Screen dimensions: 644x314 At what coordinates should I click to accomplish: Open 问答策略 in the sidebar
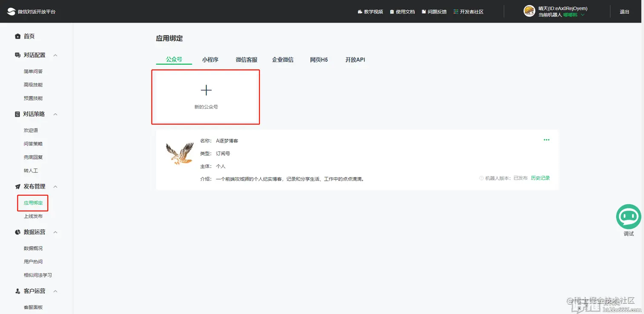click(33, 144)
